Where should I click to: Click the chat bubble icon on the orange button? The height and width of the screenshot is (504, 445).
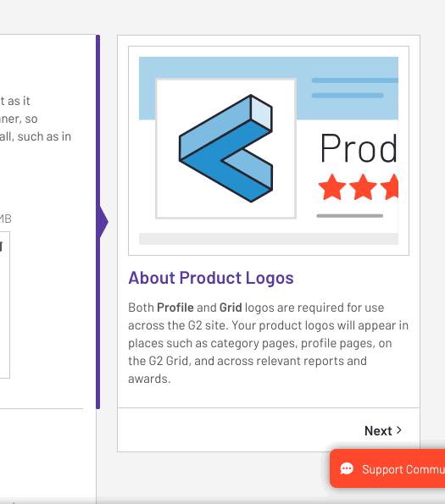tap(347, 469)
